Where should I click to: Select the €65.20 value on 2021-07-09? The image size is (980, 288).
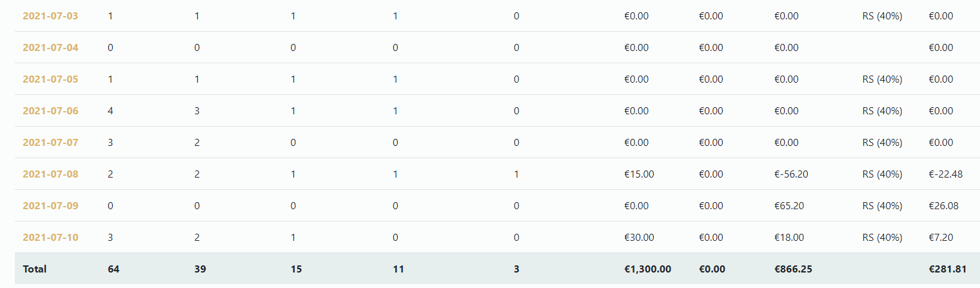coord(789,205)
